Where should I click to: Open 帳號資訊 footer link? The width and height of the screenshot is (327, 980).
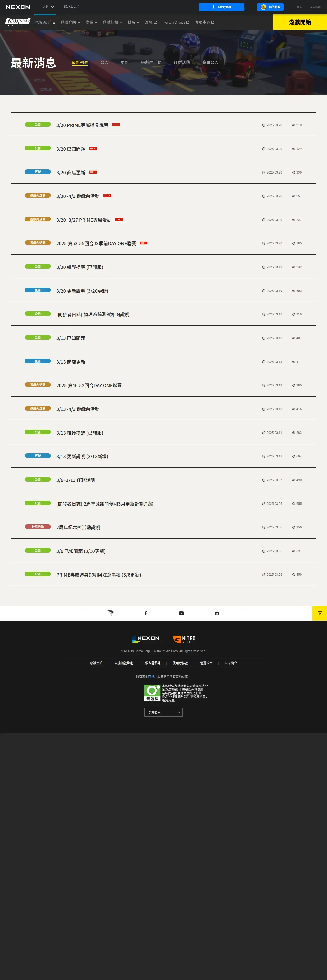click(x=96, y=663)
